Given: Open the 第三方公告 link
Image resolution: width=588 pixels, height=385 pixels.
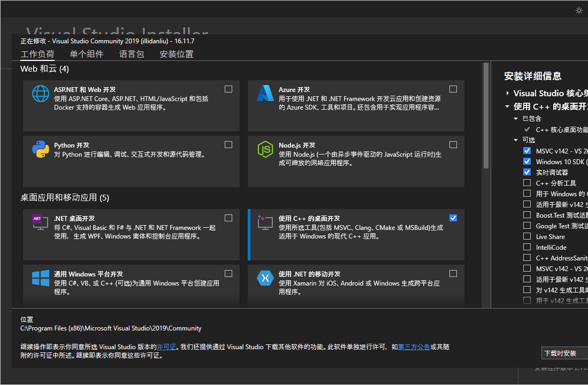Looking at the screenshot, I should pos(414,346).
